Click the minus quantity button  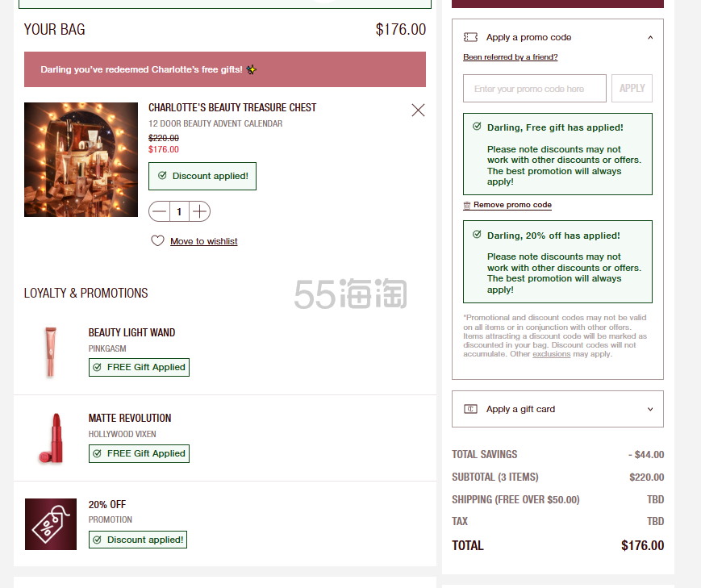(159, 211)
